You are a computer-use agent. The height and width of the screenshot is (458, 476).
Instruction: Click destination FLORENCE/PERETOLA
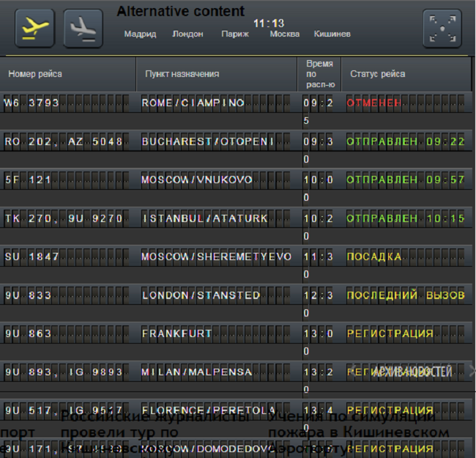pos(209,410)
